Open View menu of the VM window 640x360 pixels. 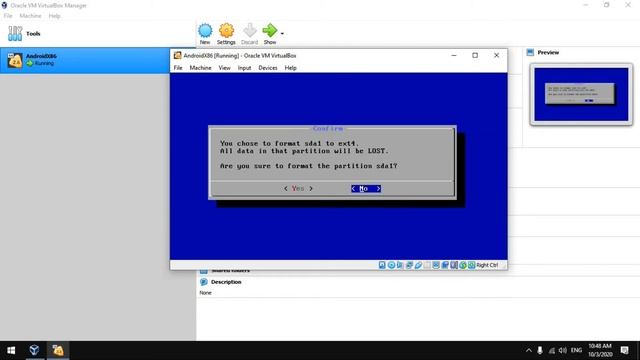coord(224,68)
